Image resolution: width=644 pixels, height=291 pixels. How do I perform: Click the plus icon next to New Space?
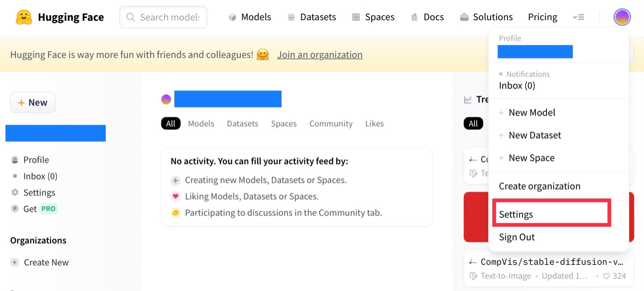(x=501, y=158)
